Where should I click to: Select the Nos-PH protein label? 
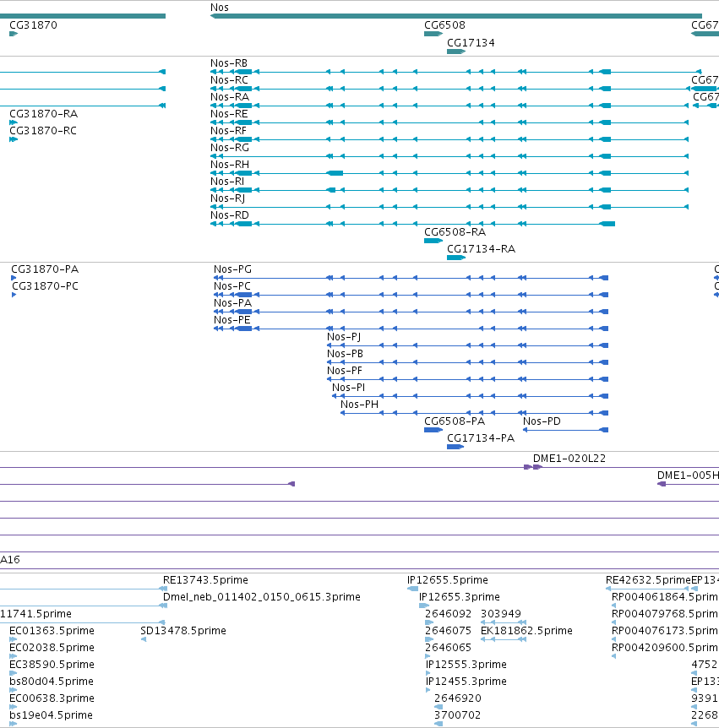[360, 405]
